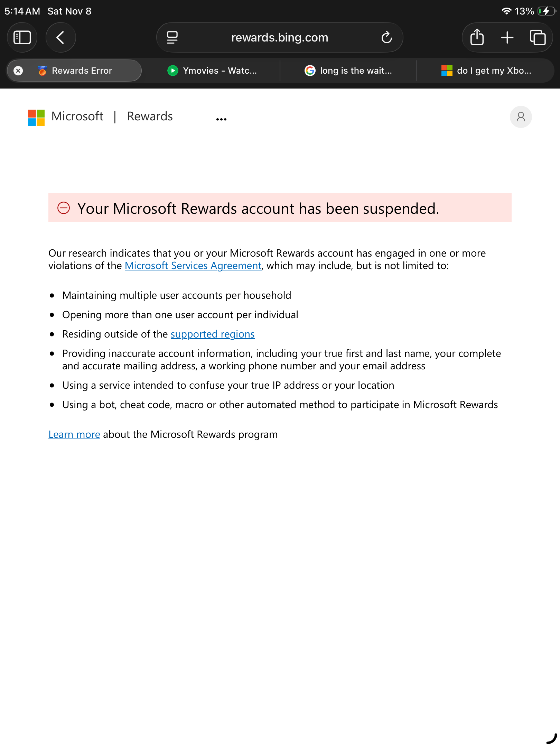
Task: Show the tab overview grid
Action: point(537,37)
